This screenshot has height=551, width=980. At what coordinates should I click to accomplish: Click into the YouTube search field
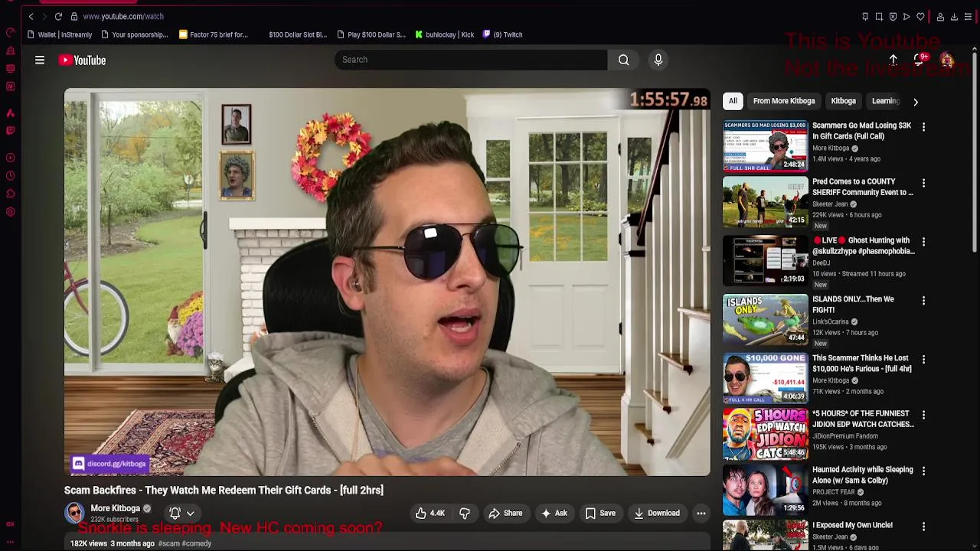(471, 60)
